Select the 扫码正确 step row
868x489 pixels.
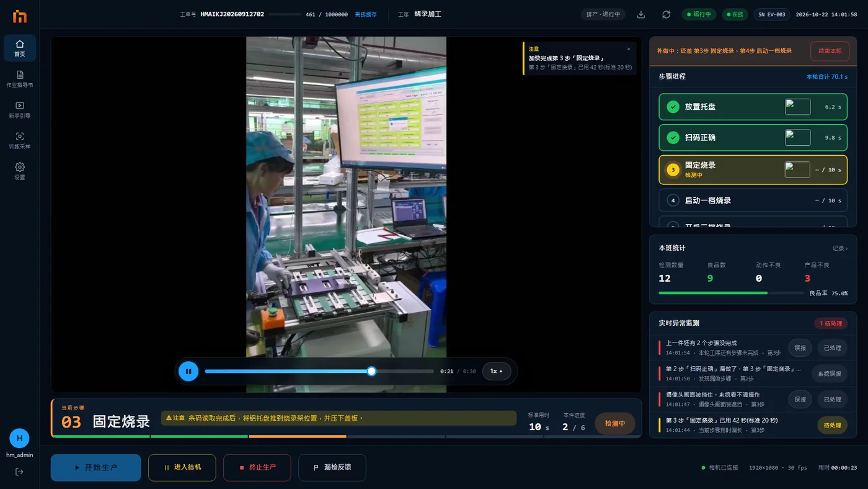coord(753,137)
